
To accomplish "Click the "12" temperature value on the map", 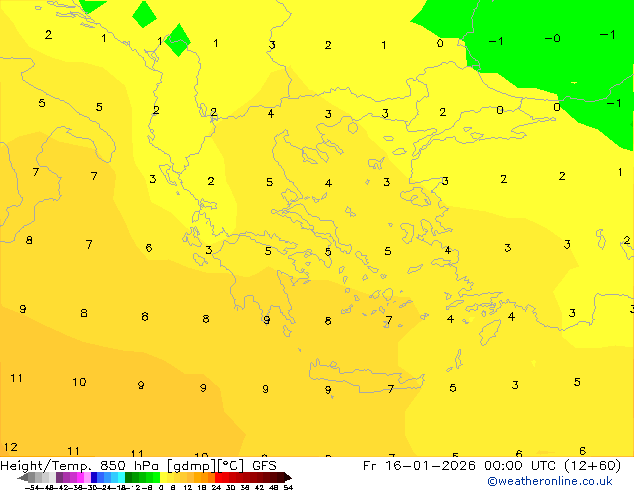I will [11, 447].
